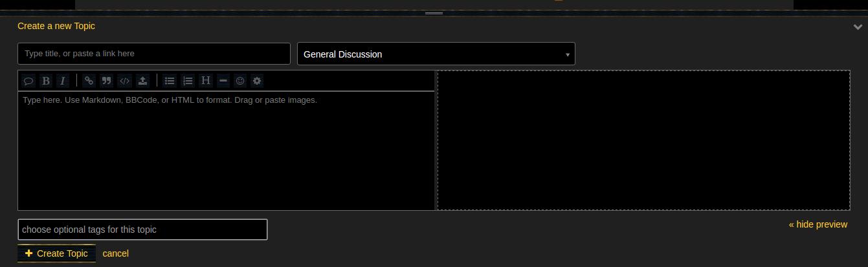This screenshot has height=267, width=868.
Task: Toggle bold formatting in the editor toolbar
Action: (x=45, y=81)
